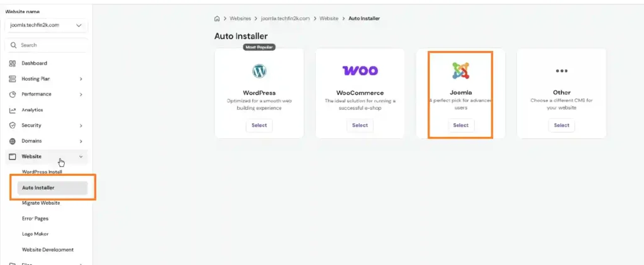Viewport: 644px width, 265px height.
Task: Select Joomla for installation
Action: pyautogui.click(x=461, y=126)
